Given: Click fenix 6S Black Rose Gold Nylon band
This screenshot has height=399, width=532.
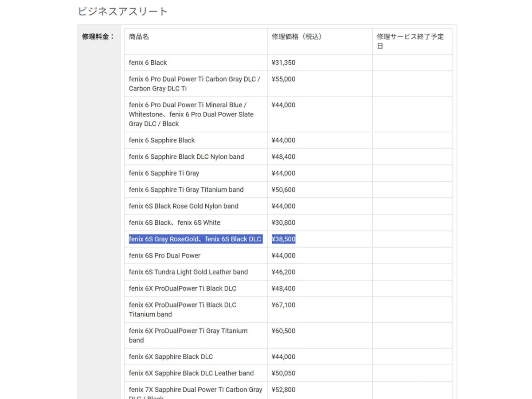Looking at the screenshot, I should (x=184, y=206).
